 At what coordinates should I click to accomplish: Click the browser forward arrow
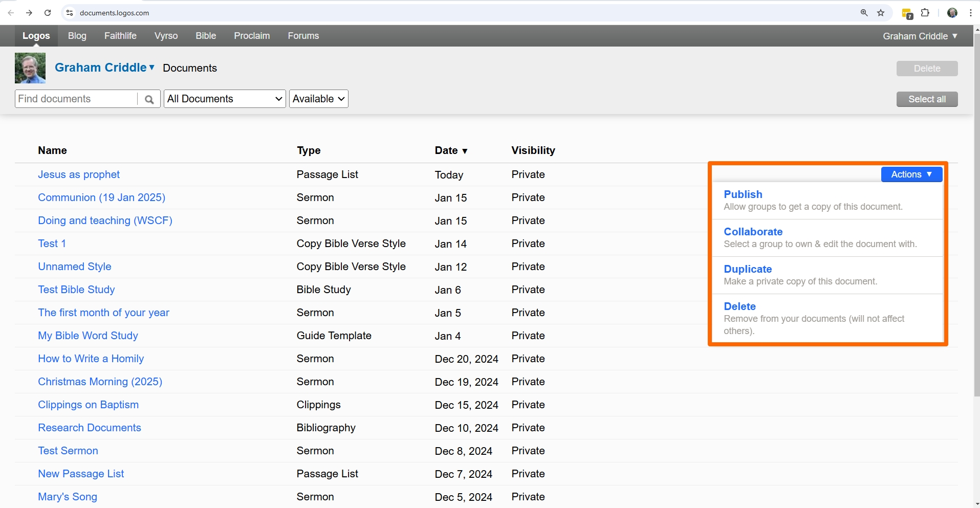[x=29, y=13]
